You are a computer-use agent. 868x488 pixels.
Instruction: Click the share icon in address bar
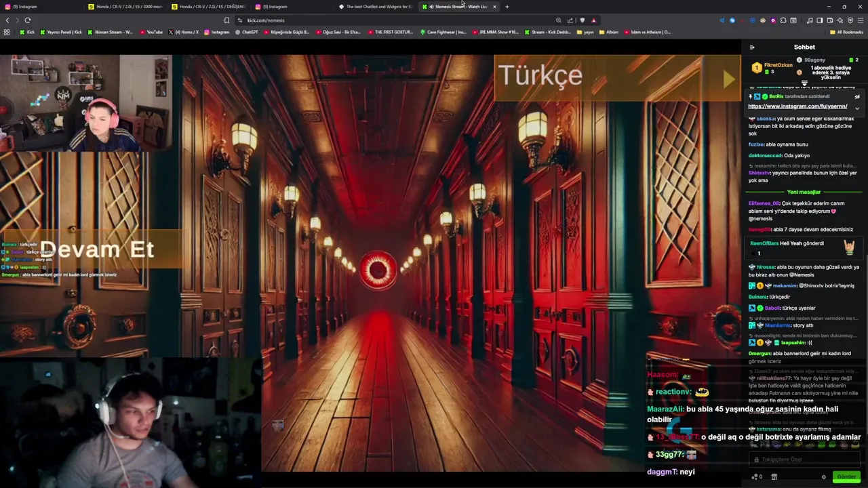(570, 20)
